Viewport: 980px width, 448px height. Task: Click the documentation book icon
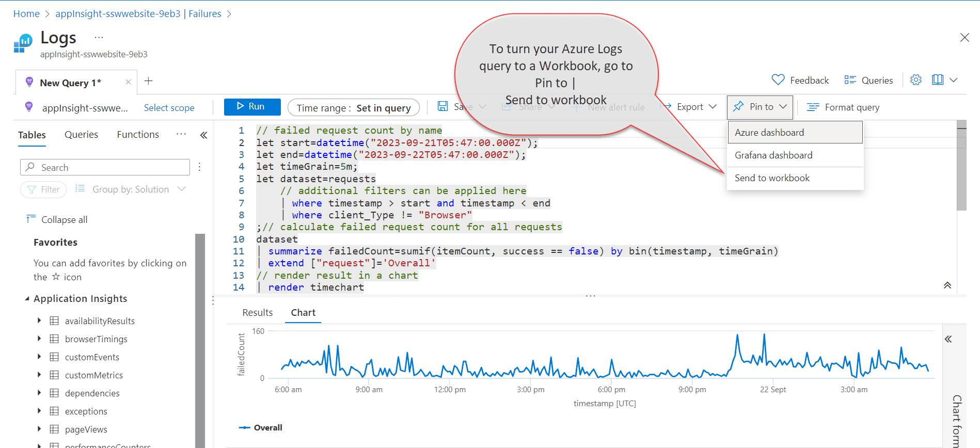point(938,80)
